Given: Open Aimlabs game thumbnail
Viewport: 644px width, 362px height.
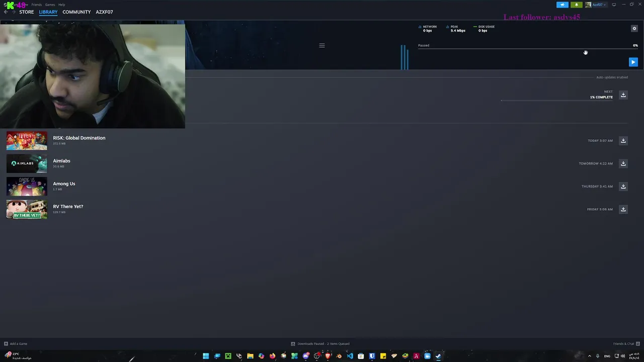Looking at the screenshot, I should pos(27,163).
